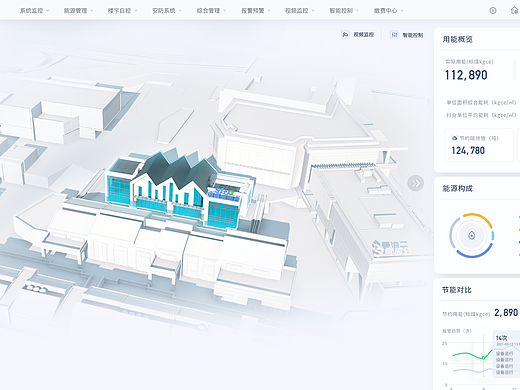Click the 112,890 energy value

click(466, 75)
